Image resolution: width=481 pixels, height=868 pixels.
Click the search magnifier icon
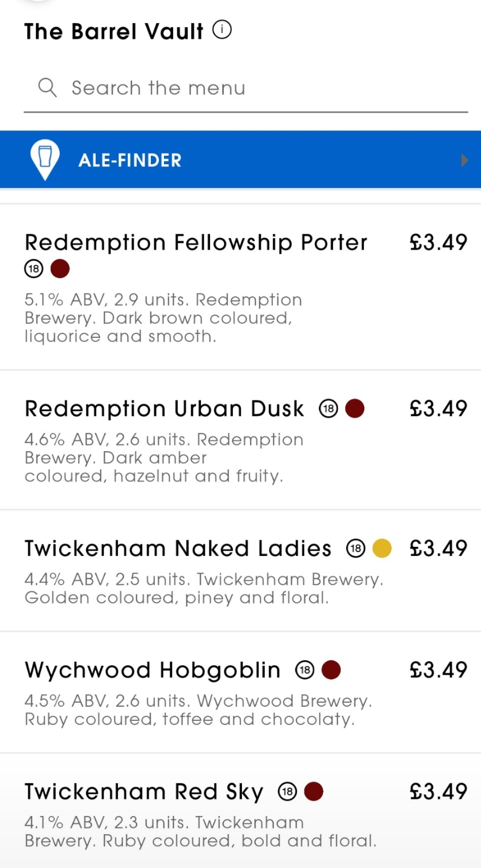[x=47, y=87]
